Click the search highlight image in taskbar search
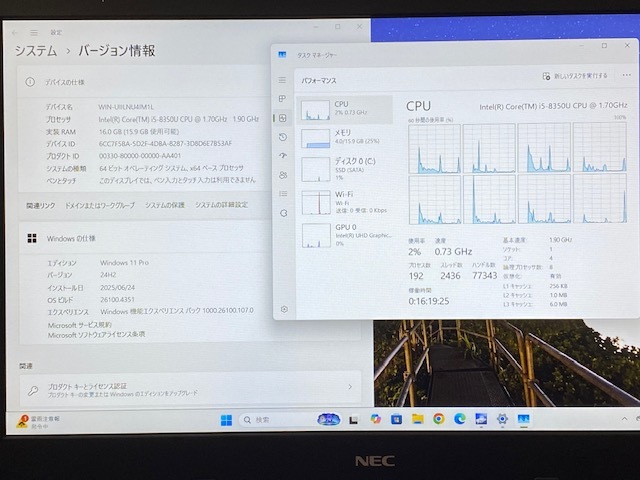Image resolution: width=640 pixels, height=480 pixels. coord(329,419)
